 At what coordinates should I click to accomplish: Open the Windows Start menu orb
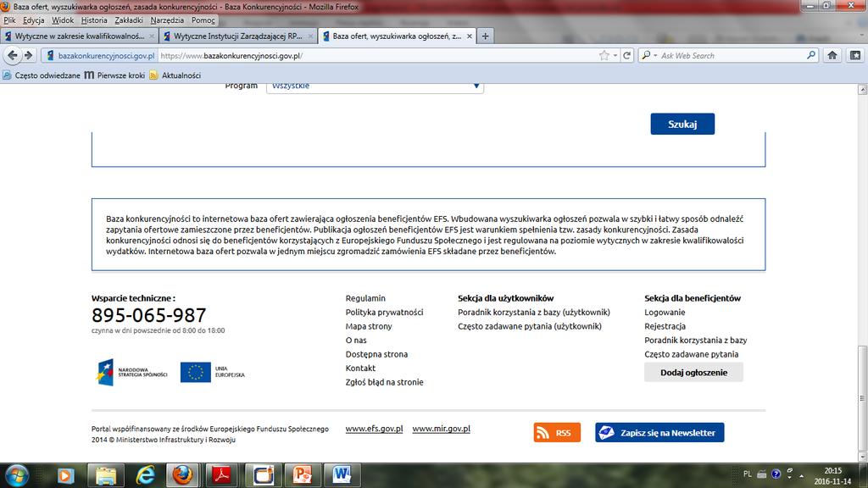(x=17, y=475)
